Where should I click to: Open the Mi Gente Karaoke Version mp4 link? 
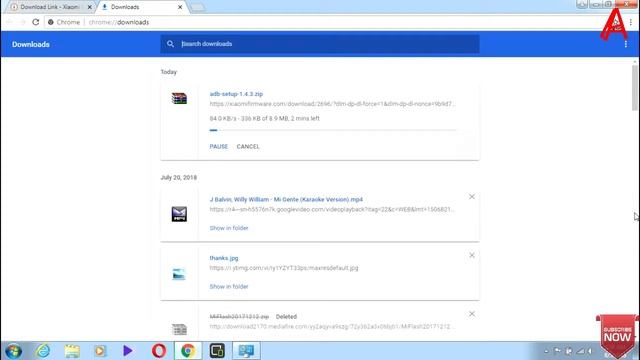286,200
